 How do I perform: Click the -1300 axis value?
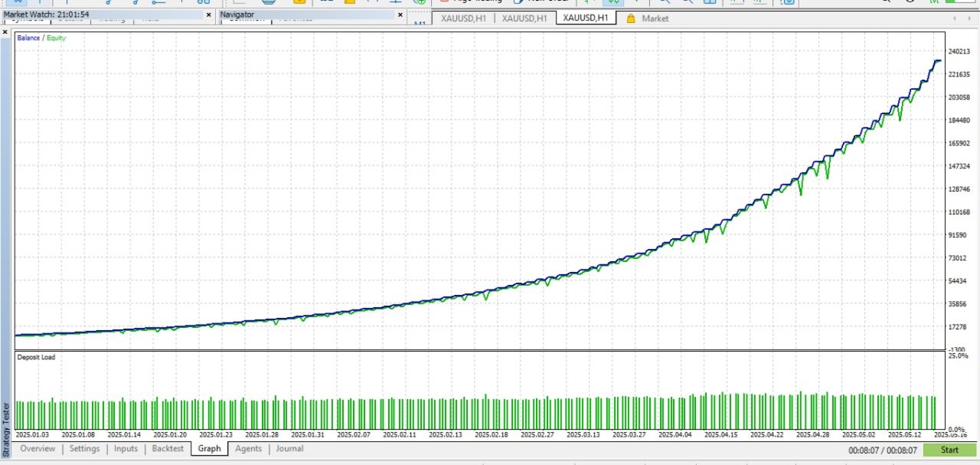point(958,349)
